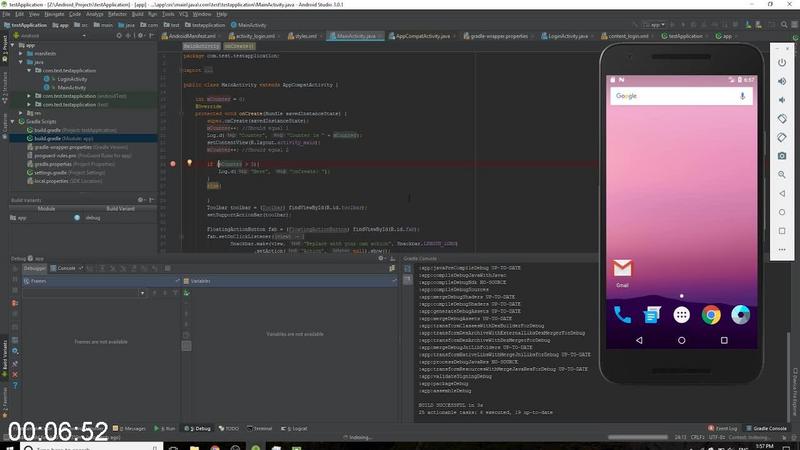Open the Camera app in the emulator dock

(x=740, y=315)
